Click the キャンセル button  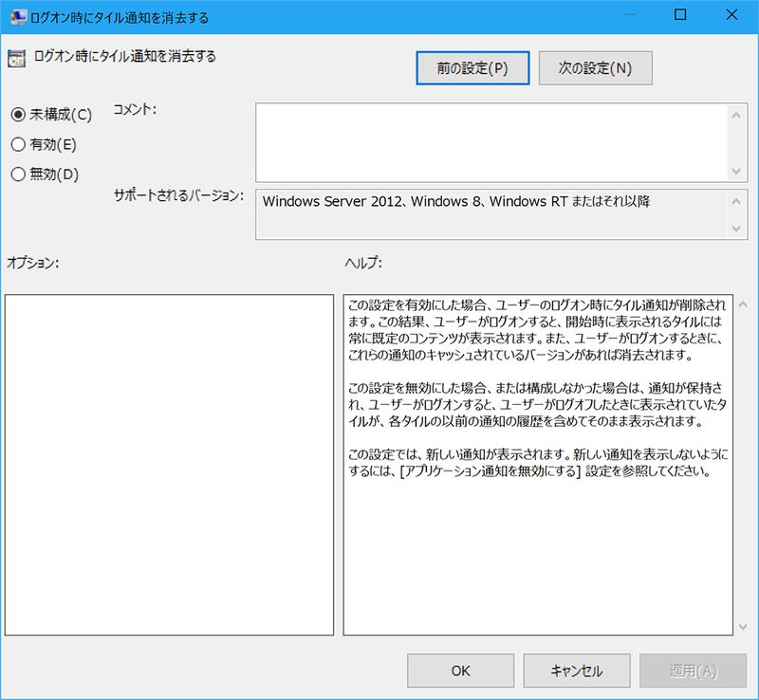(x=577, y=671)
